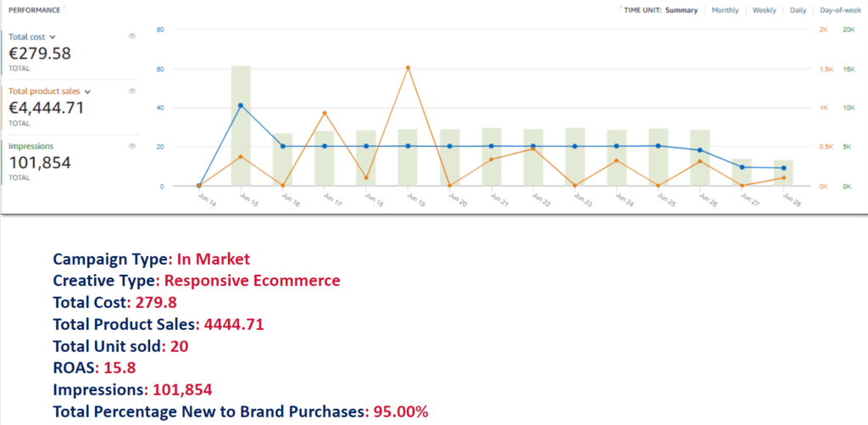868x425 pixels.
Task: Click the €279.58 total cost value
Action: click(x=40, y=53)
